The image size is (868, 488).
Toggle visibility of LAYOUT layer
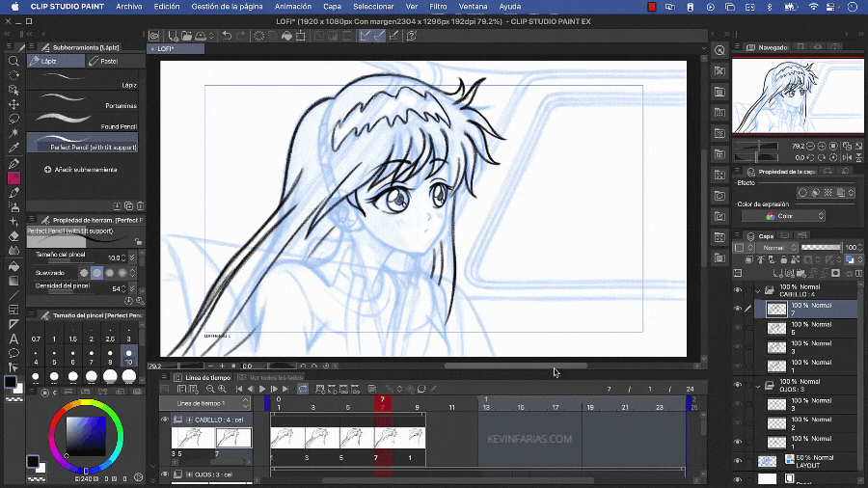click(738, 461)
